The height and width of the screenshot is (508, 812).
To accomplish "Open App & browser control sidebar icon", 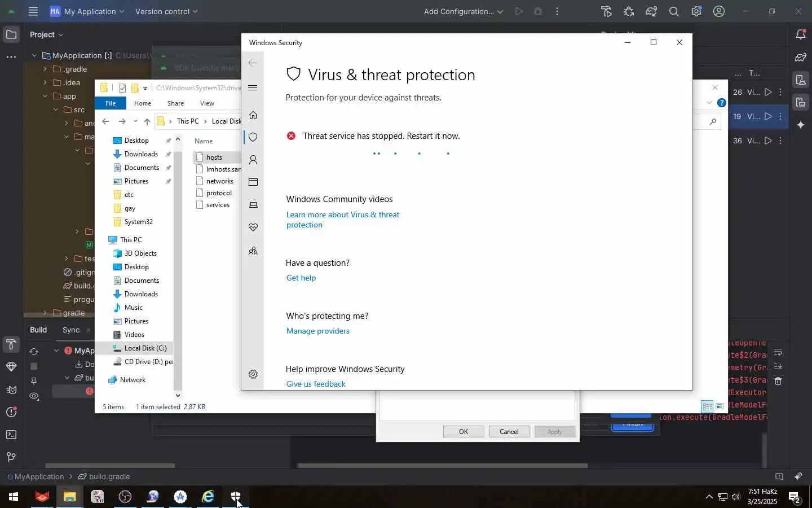I will click(253, 182).
